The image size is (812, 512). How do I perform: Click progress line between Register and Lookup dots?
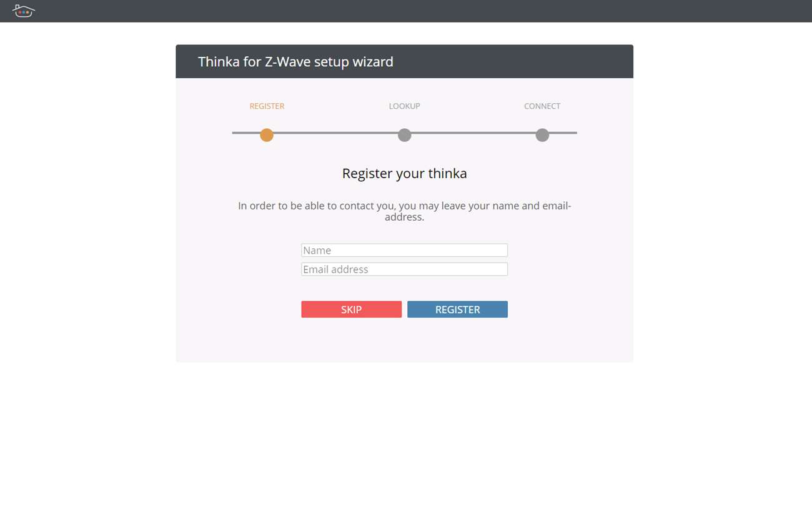click(x=335, y=133)
